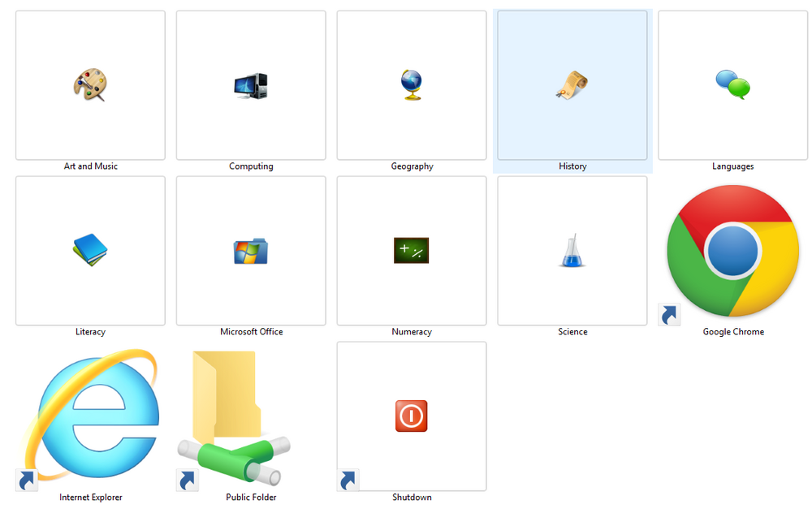The image size is (812, 530).
Task: Select the 'Languages' label
Action: [x=732, y=166]
